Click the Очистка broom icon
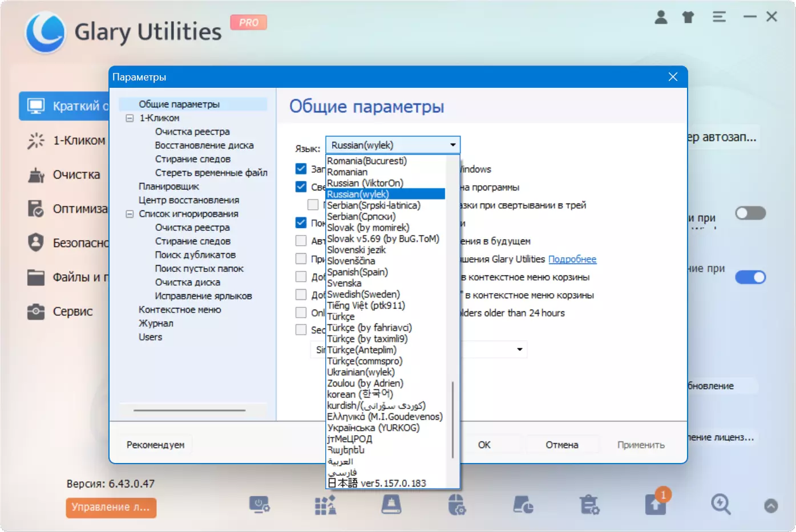Image resolution: width=796 pixels, height=532 pixels. (x=36, y=174)
